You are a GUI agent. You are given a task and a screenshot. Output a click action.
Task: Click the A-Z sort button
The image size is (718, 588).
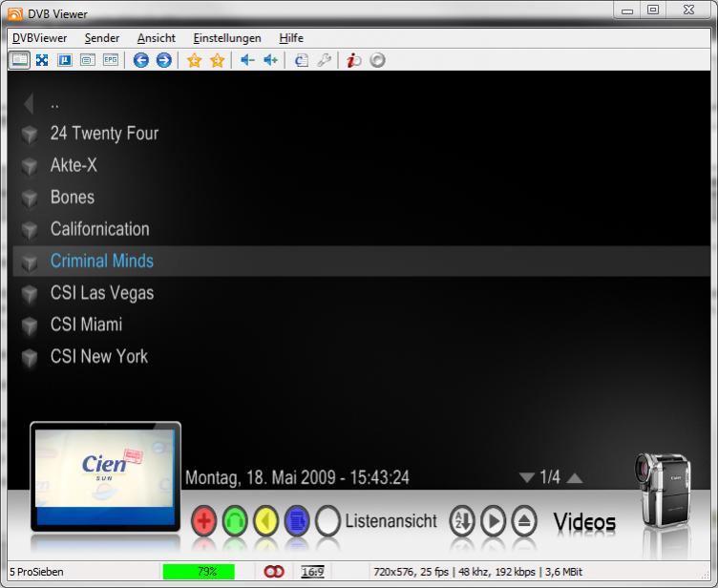tap(462, 520)
